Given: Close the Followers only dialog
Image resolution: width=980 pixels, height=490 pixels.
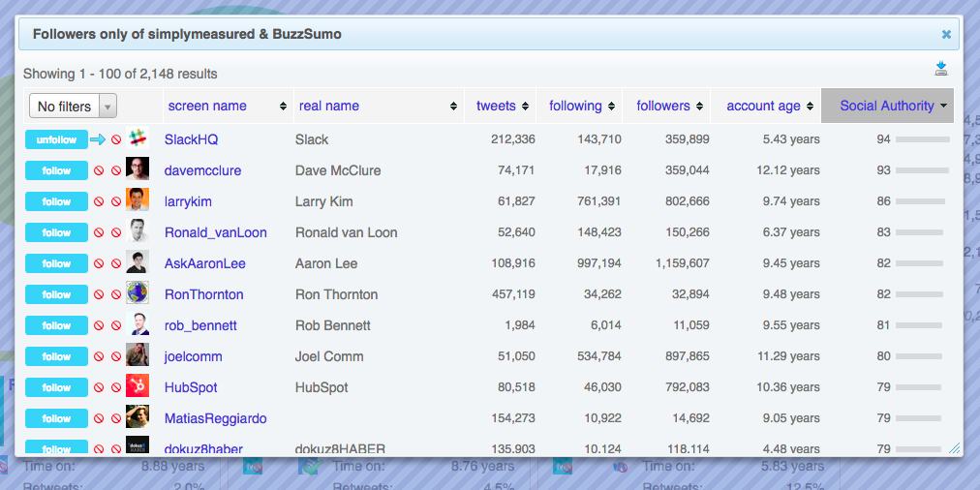Looking at the screenshot, I should [x=946, y=34].
